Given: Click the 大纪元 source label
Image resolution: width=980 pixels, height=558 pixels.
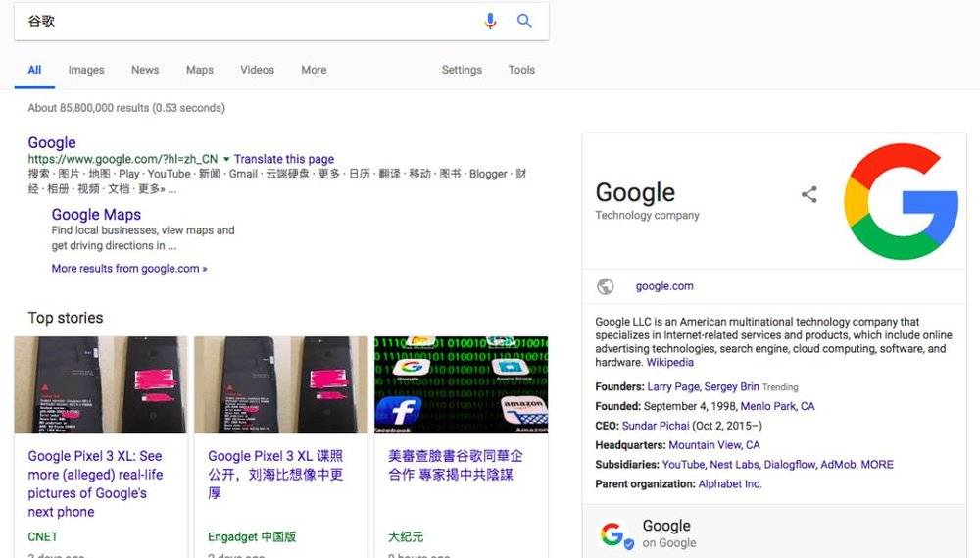Looking at the screenshot, I should 406,536.
